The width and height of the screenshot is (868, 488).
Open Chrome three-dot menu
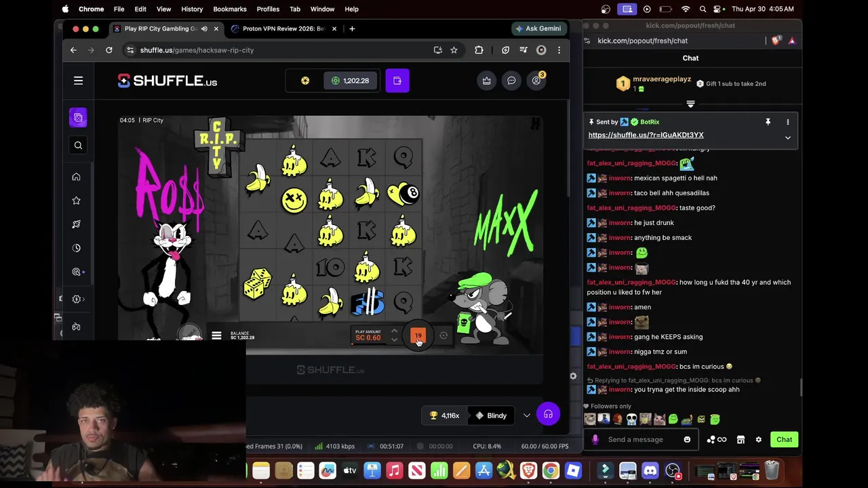point(559,50)
